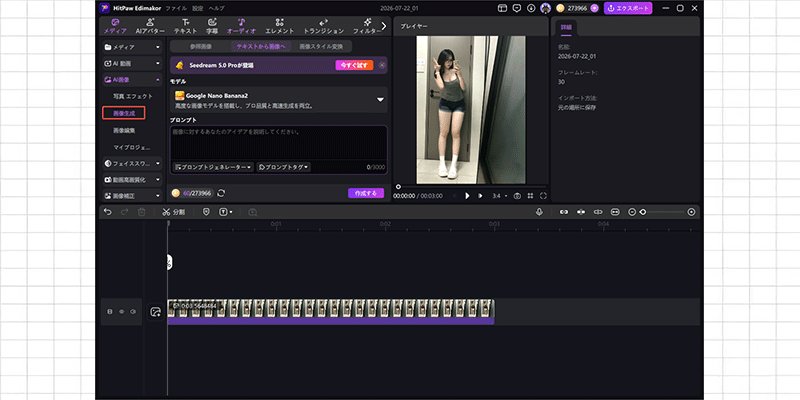Image resolution: width=800 pixels, height=400 pixels.
Task: Click the 今すぐ試す banner button
Action: [x=354, y=65]
